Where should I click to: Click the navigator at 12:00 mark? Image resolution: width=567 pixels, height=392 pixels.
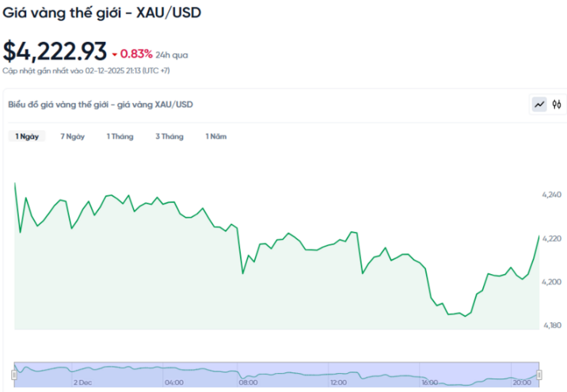pyautogui.click(x=339, y=382)
